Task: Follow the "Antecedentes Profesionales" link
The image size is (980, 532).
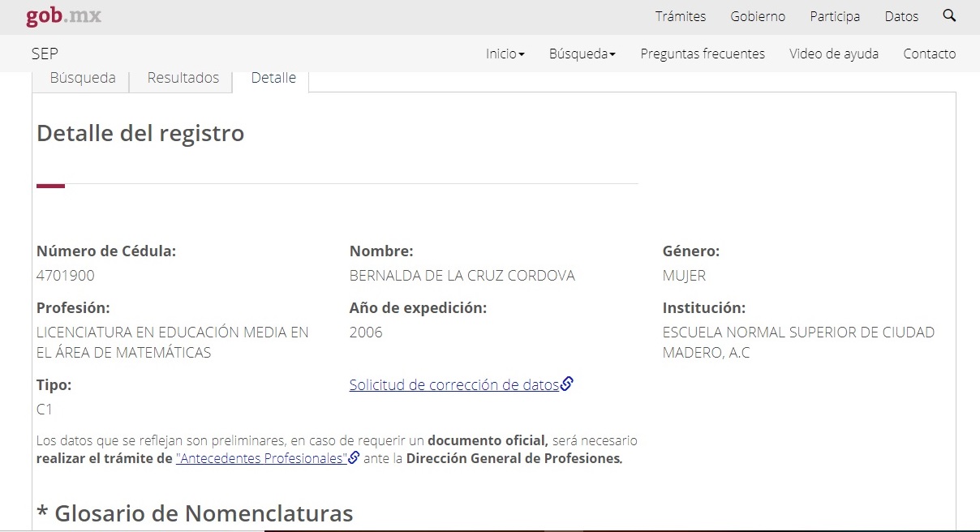Action: (x=261, y=458)
